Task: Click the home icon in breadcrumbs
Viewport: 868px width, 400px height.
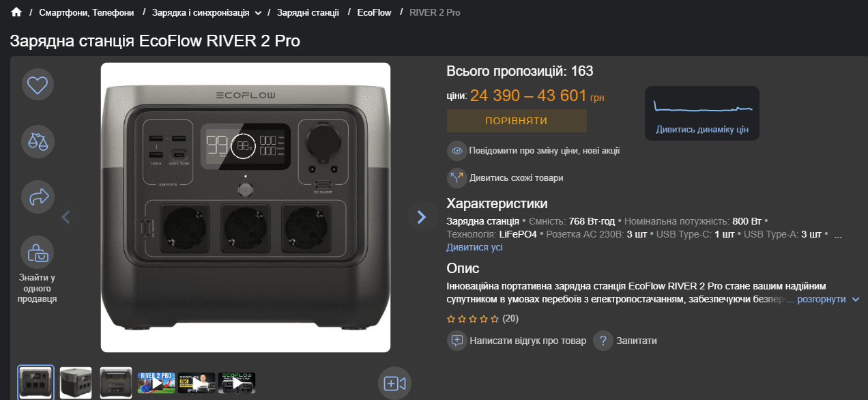Action: pyautogui.click(x=16, y=12)
